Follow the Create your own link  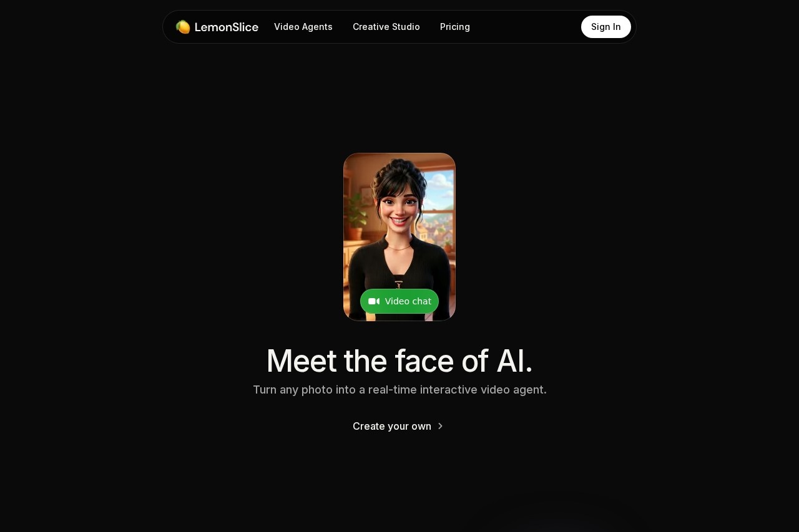click(392, 426)
